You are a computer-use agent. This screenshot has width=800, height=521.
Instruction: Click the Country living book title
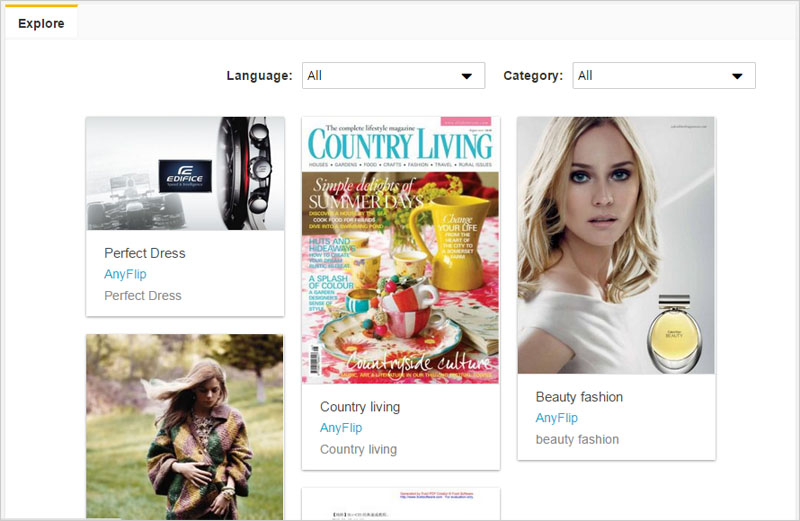point(360,407)
